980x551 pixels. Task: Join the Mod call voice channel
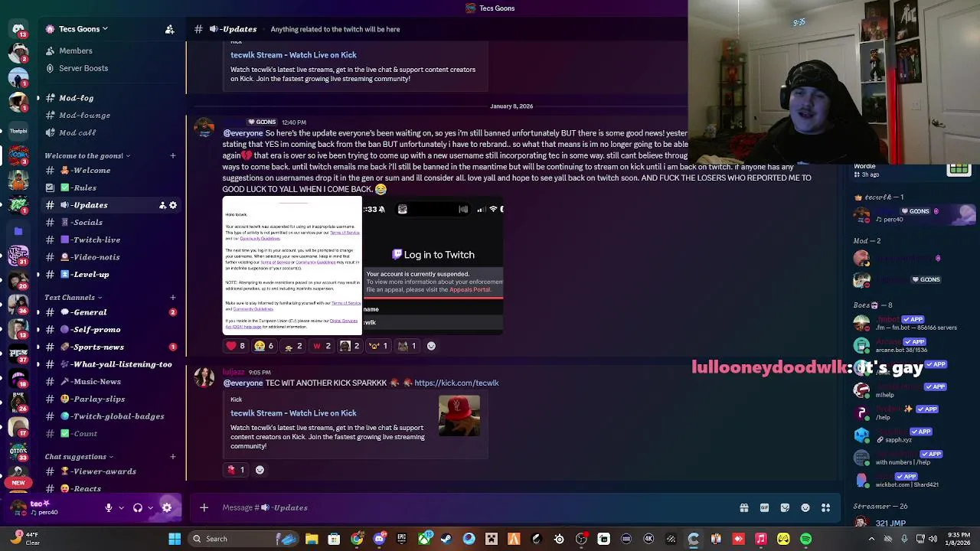click(x=111, y=132)
